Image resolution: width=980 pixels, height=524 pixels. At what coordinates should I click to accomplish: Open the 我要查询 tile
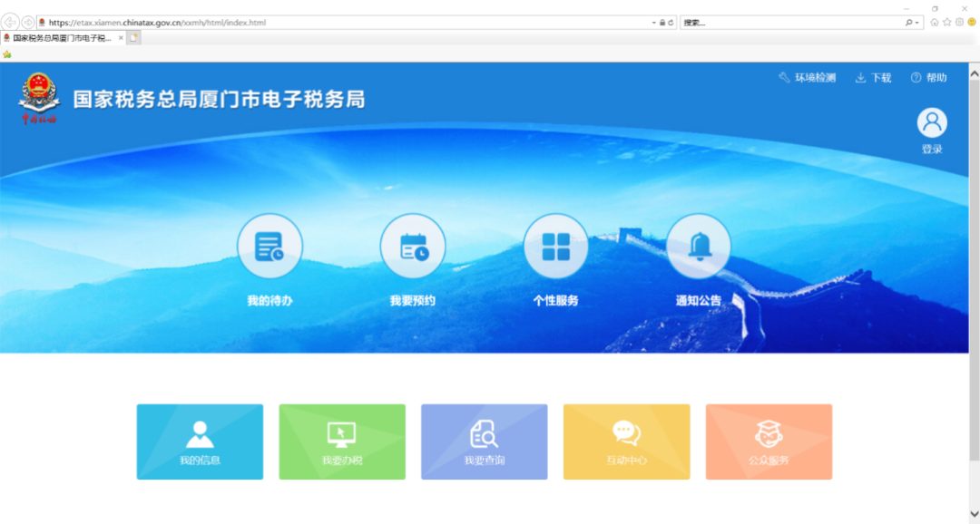point(485,442)
